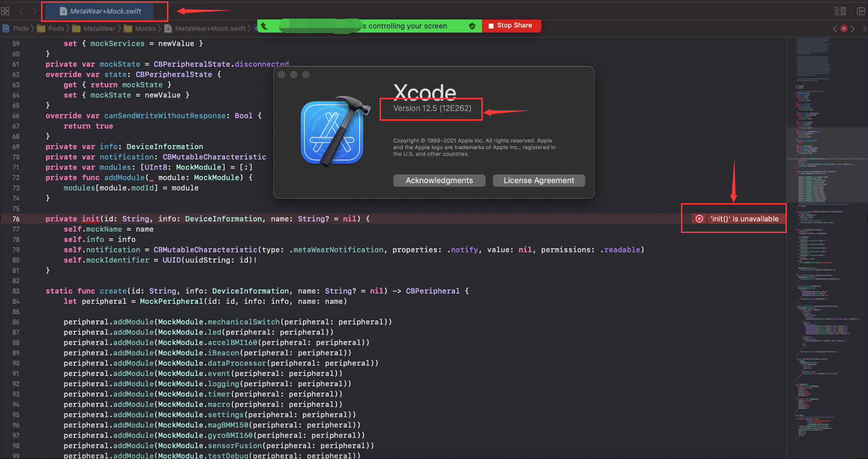Expand the MetaWear folder breadcrumb
The height and width of the screenshot is (459, 868).
click(94, 28)
